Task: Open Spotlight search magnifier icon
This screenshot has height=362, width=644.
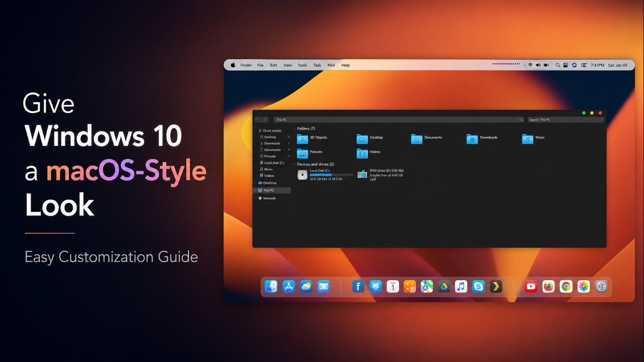Action: [x=558, y=65]
